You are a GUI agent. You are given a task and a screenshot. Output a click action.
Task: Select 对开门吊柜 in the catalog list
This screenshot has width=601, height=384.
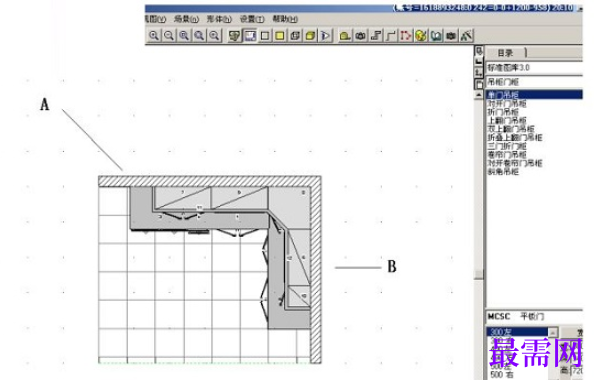click(507, 103)
